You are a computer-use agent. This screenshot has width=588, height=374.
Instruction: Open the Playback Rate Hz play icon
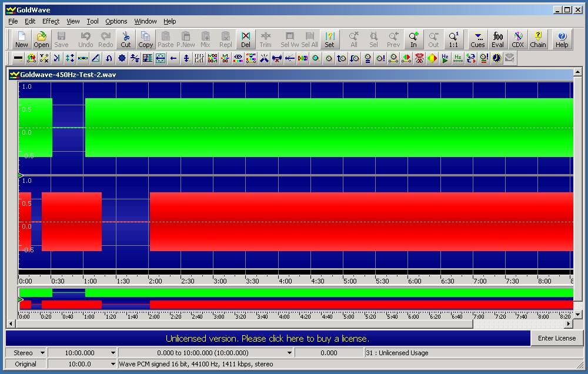click(445, 58)
